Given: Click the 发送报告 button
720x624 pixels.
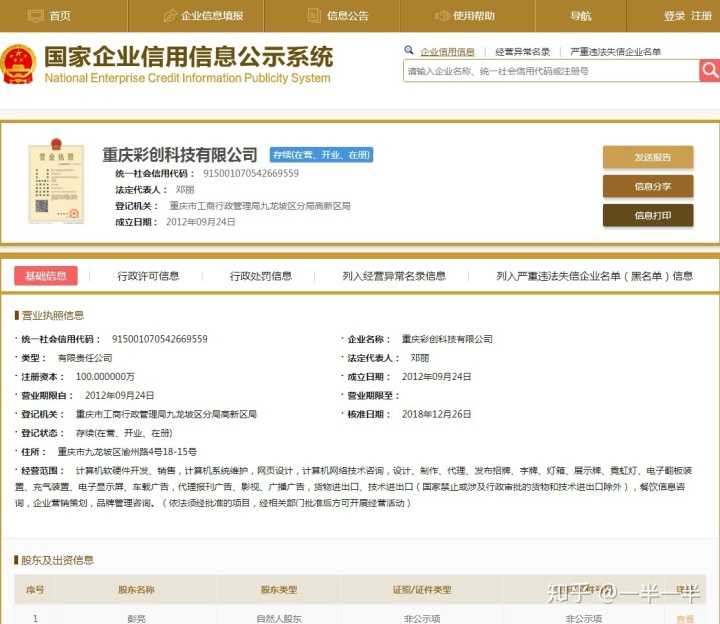Looking at the screenshot, I should point(648,157).
